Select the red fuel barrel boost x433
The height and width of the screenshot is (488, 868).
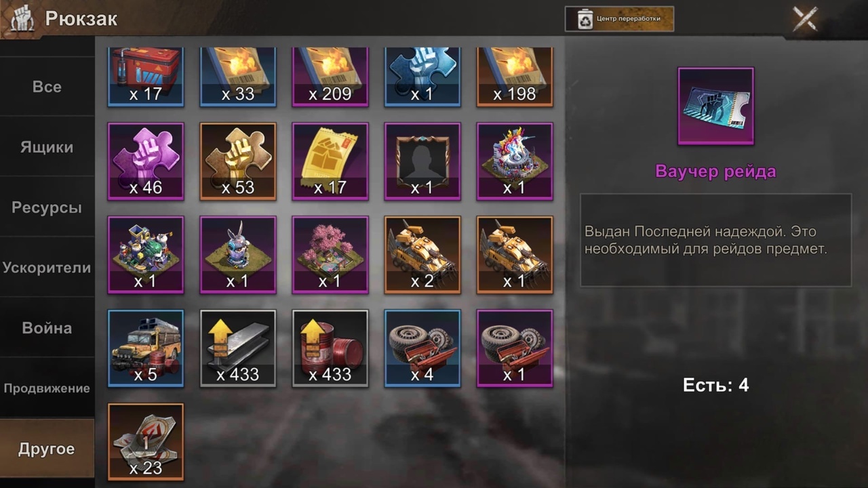[330, 348]
